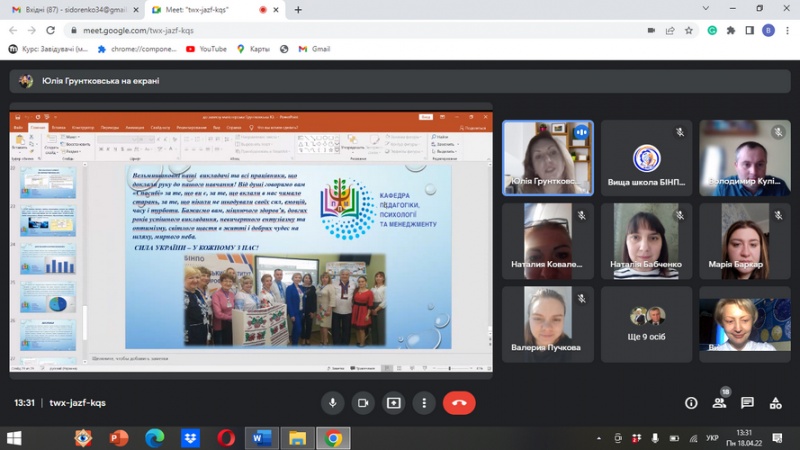The height and width of the screenshot is (450, 800).
Task: Open Chrome's three-dot main menu
Action: coord(787,30)
